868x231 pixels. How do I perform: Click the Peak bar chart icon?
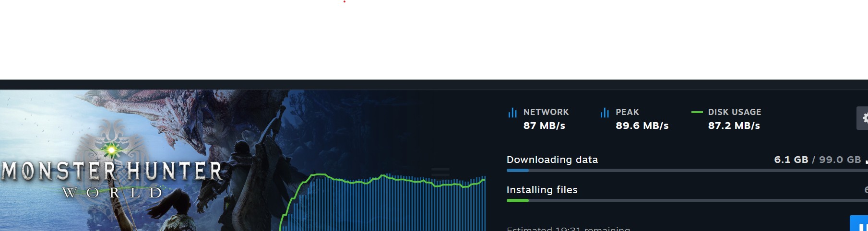point(605,113)
